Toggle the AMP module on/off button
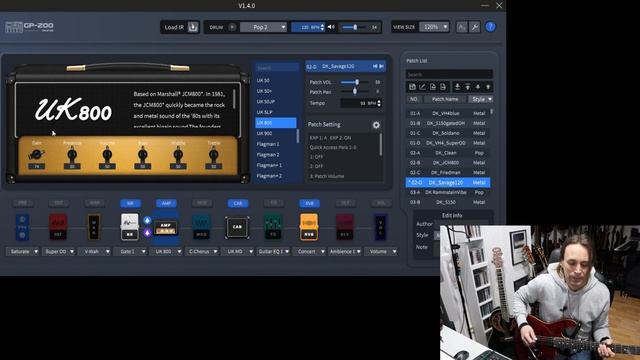640x360 pixels. click(x=166, y=203)
